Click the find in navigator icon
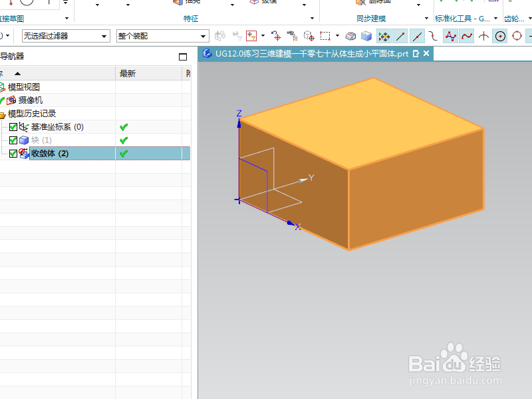Viewport: 532px width, 399px height. pyautogui.click(x=292, y=36)
